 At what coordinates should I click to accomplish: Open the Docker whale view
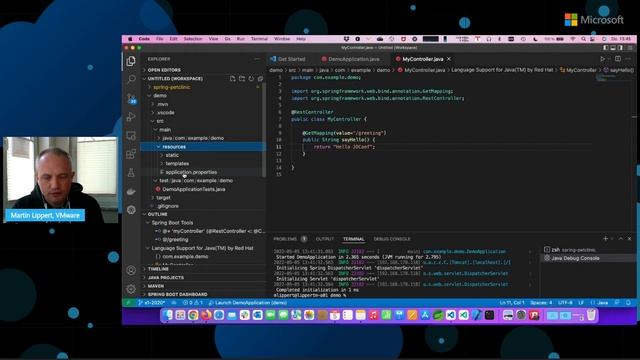[x=131, y=191]
